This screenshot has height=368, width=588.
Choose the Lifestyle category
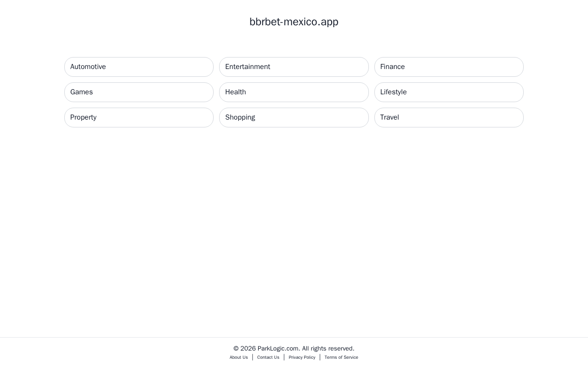[448, 92]
